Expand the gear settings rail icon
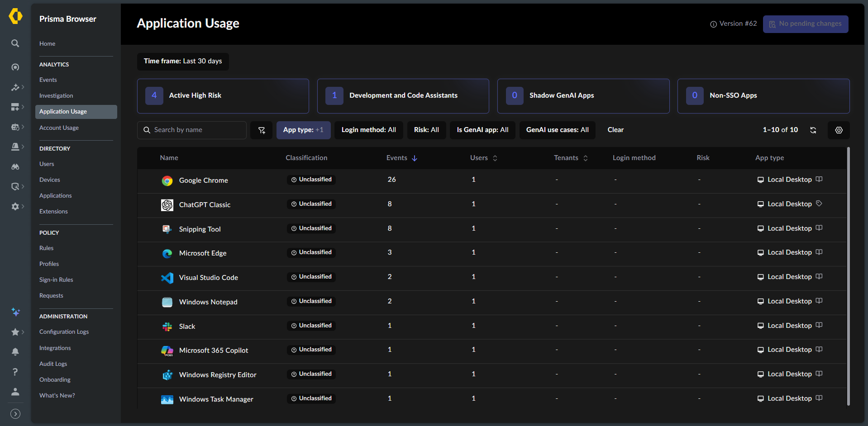This screenshot has width=868, height=426. (15, 207)
